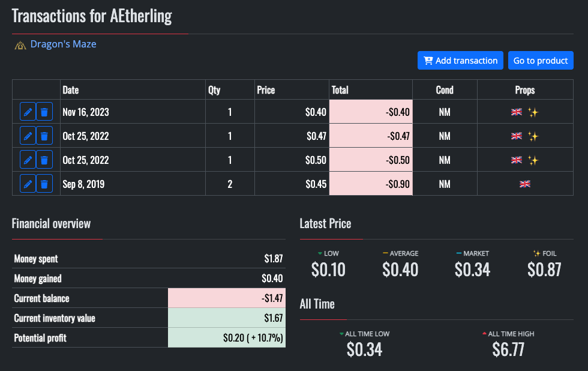
Task: Click the Go to product button
Action: click(x=541, y=60)
